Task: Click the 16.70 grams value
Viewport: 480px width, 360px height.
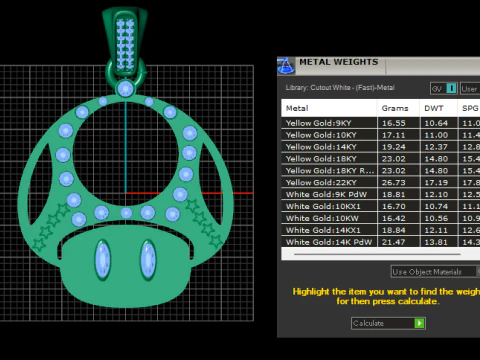Action: click(394, 206)
